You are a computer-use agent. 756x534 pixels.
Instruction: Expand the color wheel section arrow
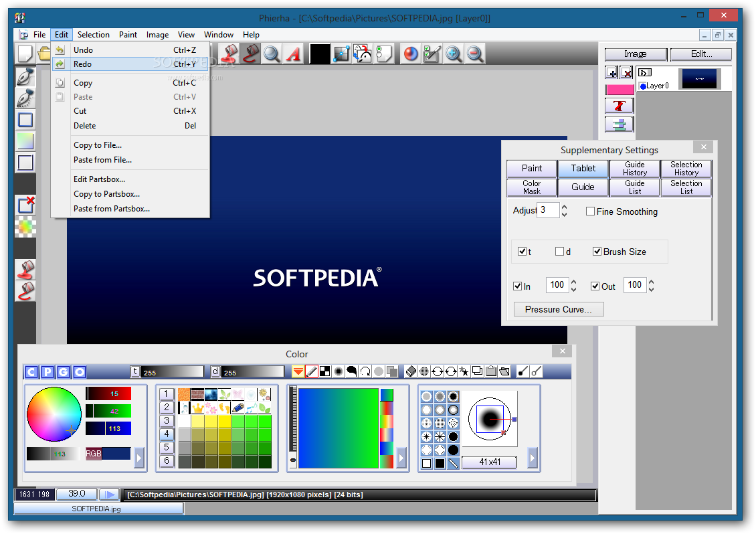point(139,458)
